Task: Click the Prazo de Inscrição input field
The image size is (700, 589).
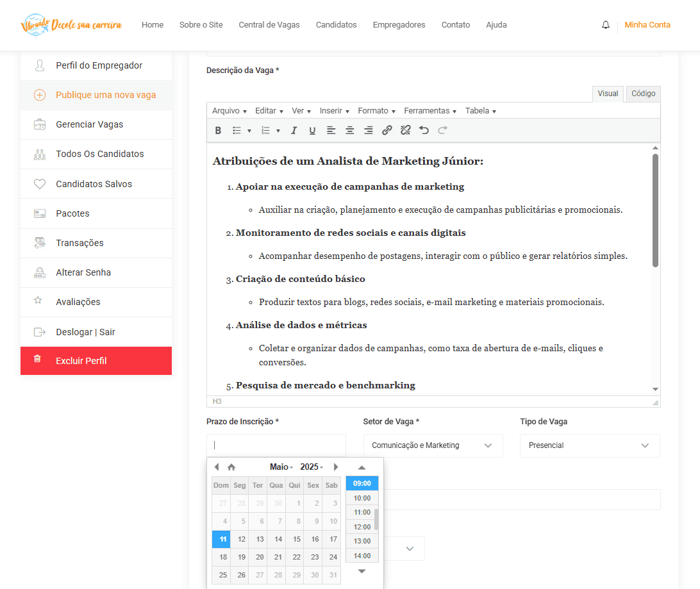Action: click(x=276, y=445)
